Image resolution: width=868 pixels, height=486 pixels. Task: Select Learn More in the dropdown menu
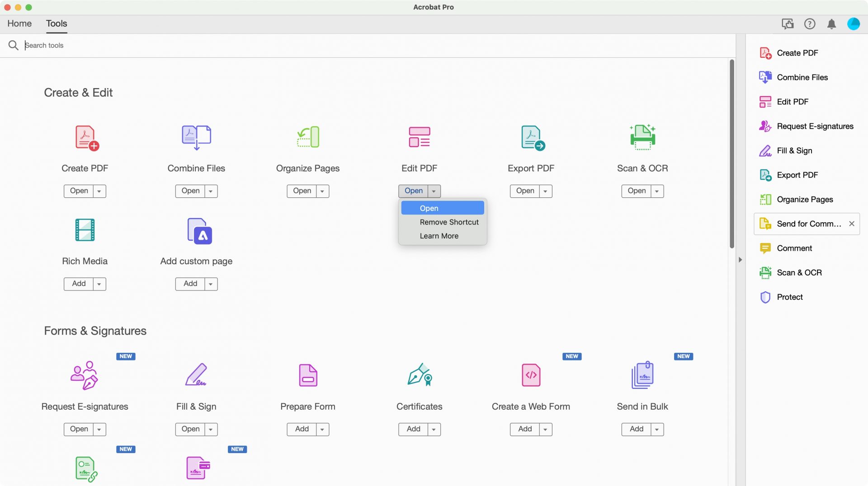[x=439, y=236]
